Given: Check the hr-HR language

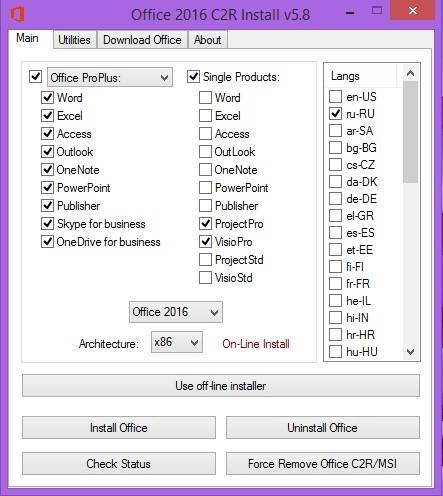Looking at the screenshot, I should pyautogui.click(x=335, y=334).
